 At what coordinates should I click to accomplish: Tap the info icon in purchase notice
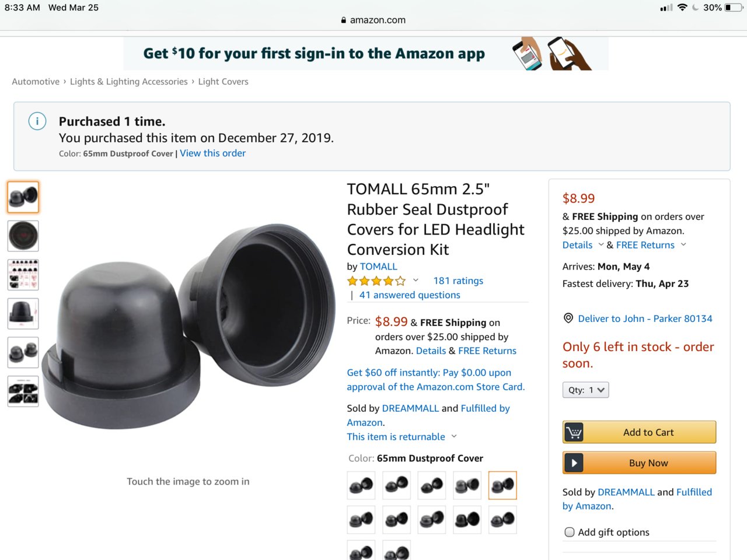[37, 121]
